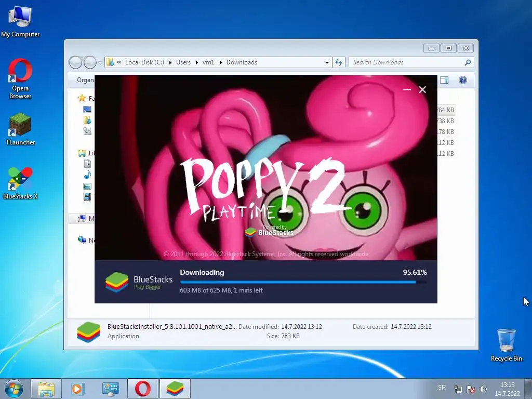Switch to BlueStacks installer taskbar button
The height and width of the screenshot is (399, 532).
[175, 389]
